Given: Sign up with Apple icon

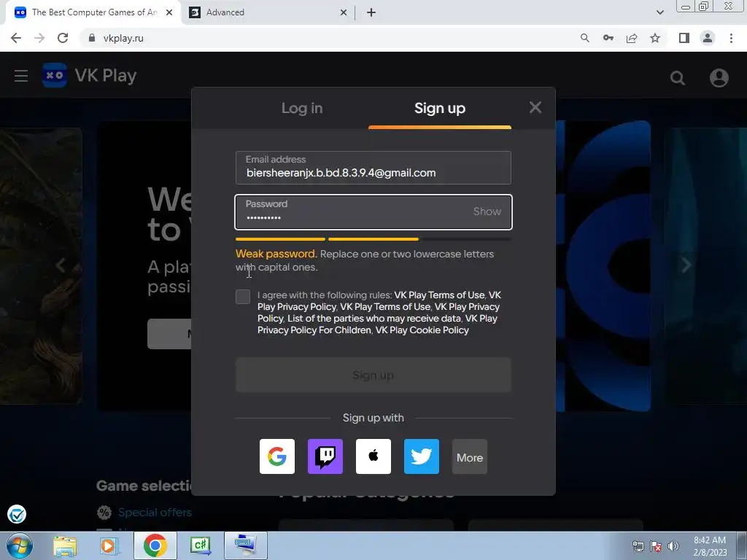Looking at the screenshot, I should 373,456.
